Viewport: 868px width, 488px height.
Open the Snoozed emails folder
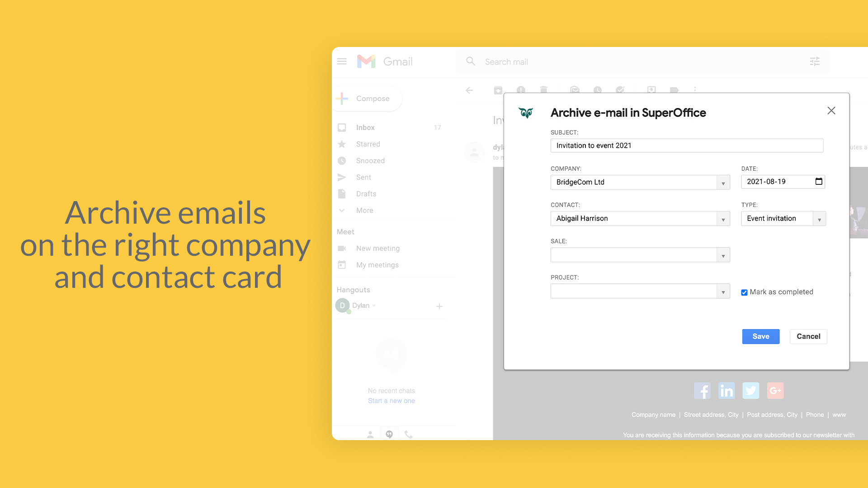pyautogui.click(x=370, y=160)
